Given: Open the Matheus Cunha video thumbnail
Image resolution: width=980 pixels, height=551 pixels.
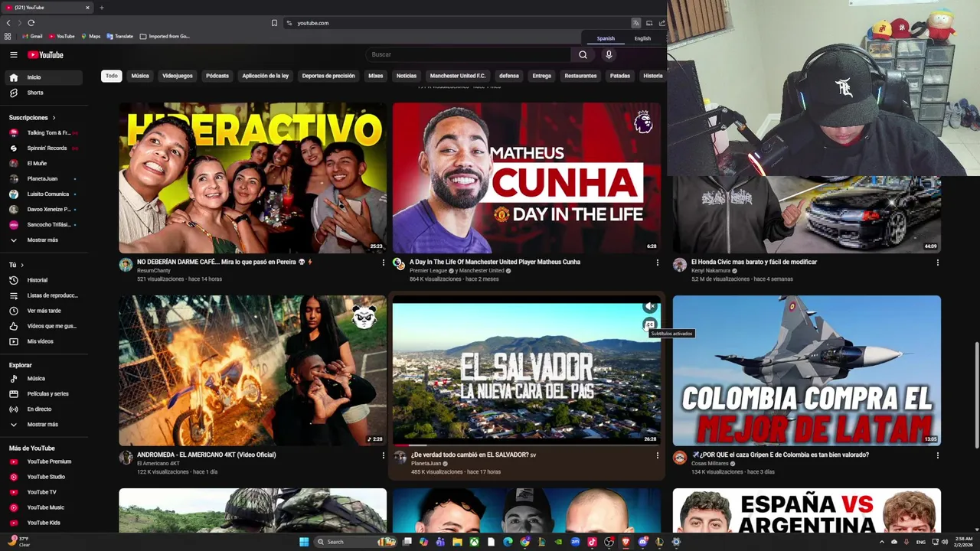Looking at the screenshot, I should pyautogui.click(x=527, y=178).
